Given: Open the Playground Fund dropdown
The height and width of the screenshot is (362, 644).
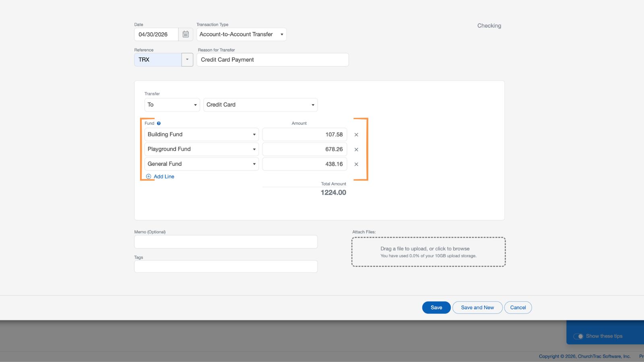Looking at the screenshot, I should pyautogui.click(x=201, y=149).
